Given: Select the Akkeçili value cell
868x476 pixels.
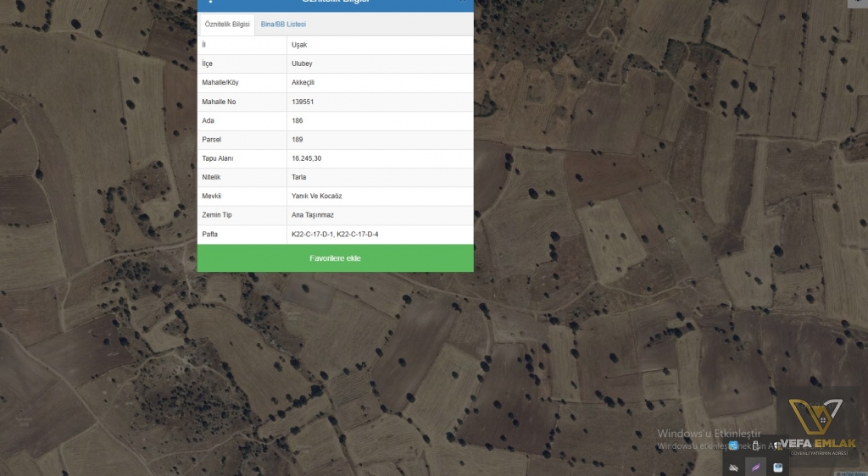Looking at the screenshot, I should (381, 82).
